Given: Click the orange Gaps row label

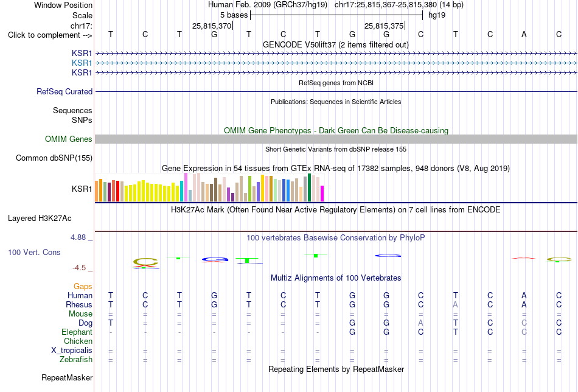Looking at the screenshot, I should 83,287.
